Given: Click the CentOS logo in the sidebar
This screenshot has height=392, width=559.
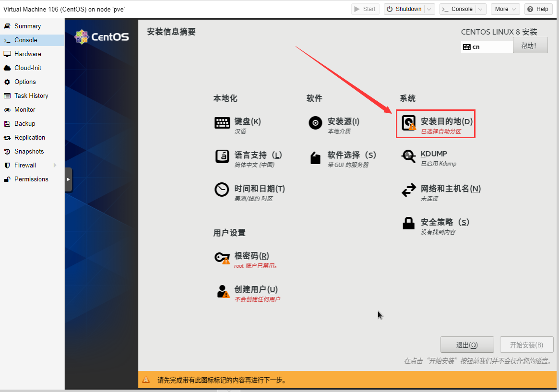Looking at the screenshot, I should pyautogui.click(x=101, y=37).
